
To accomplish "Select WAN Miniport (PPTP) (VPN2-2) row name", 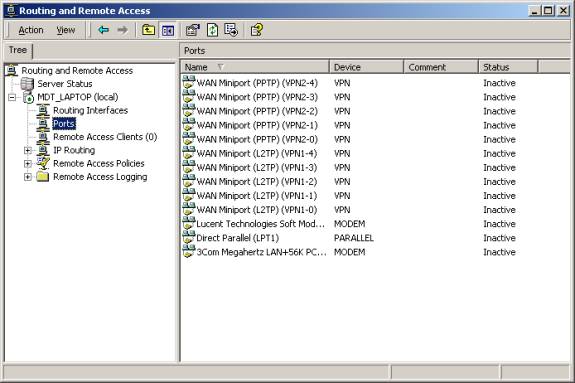I will click(x=257, y=111).
